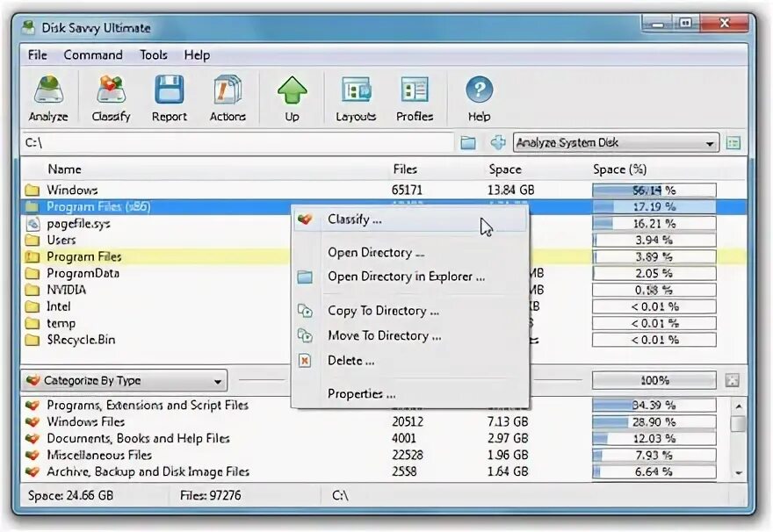Go Up one directory level
773x532 pixels.
(292, 90)
